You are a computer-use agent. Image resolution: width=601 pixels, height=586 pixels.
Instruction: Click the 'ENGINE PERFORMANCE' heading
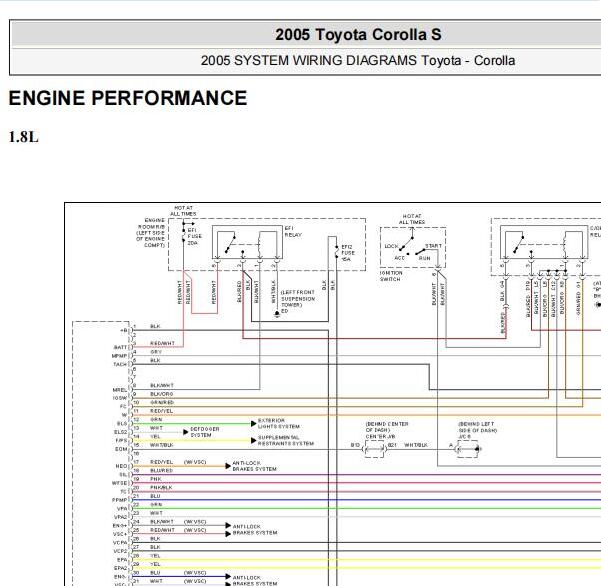click(128, 98)
